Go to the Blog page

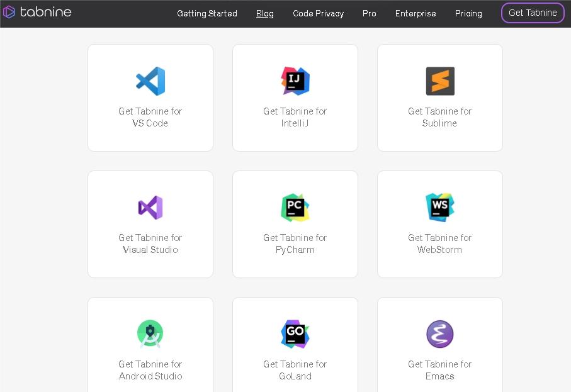tap(265, 13)
